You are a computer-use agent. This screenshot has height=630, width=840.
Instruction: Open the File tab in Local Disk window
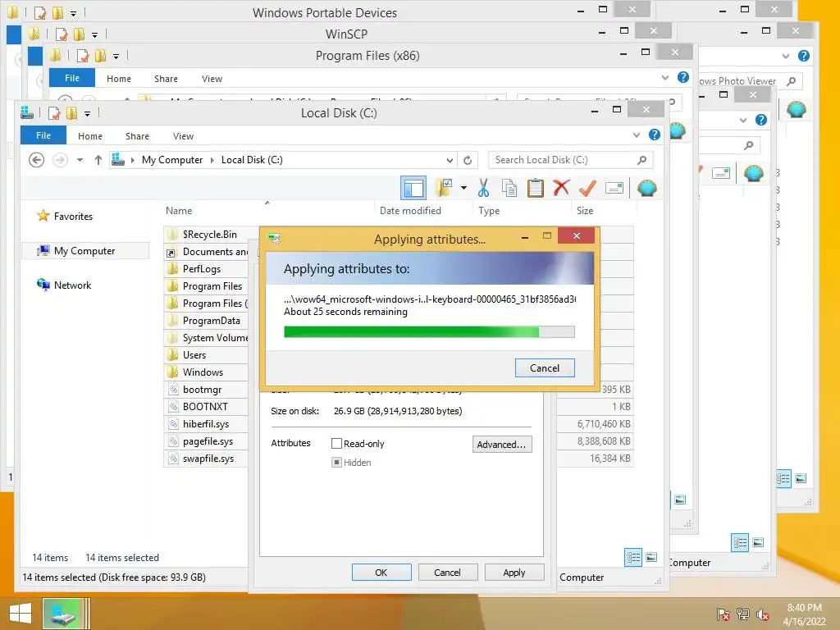tap(43, 135)
